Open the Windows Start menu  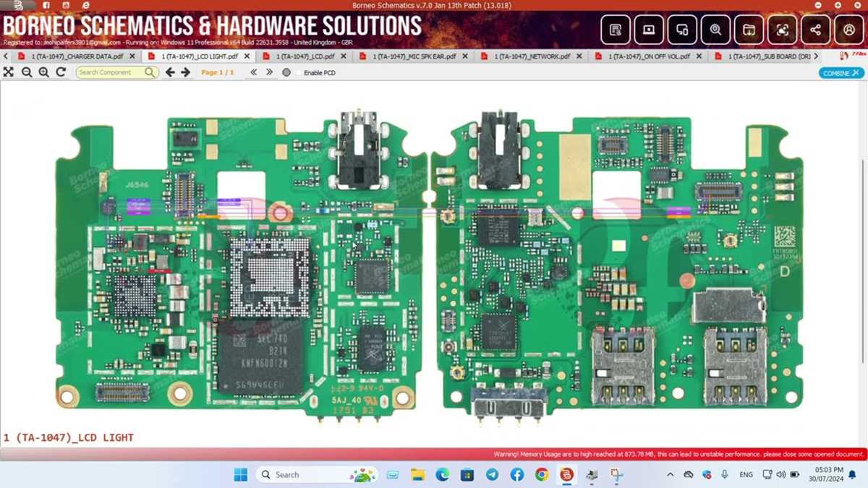coord(240,475)
